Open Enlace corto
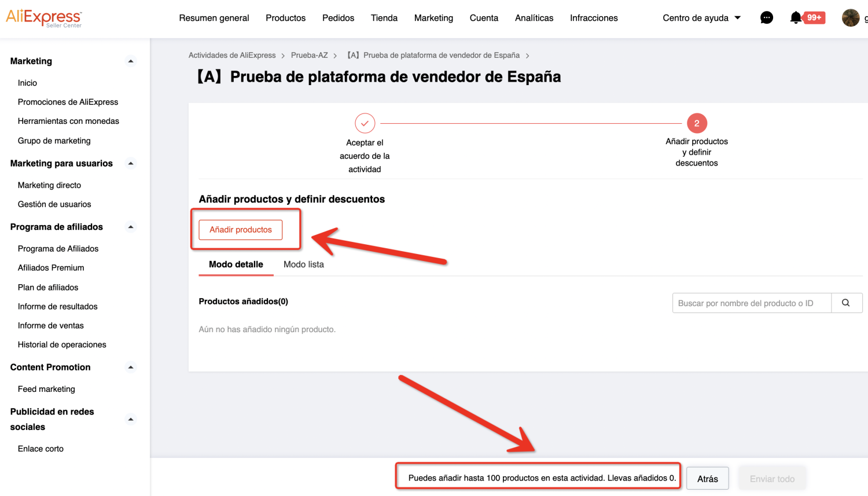 [41, 449]
